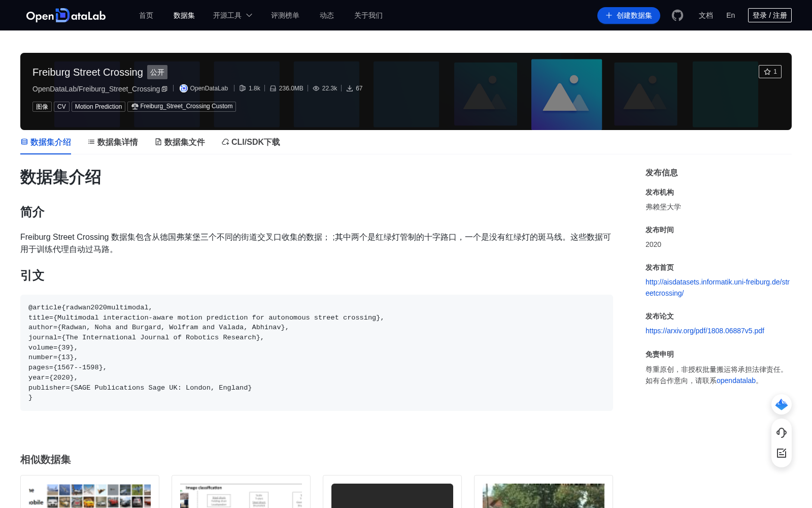This screenshot has height=508, width=812.
Task: Click the OpenDataLab organization avatar
Action: tap(184, 88)
